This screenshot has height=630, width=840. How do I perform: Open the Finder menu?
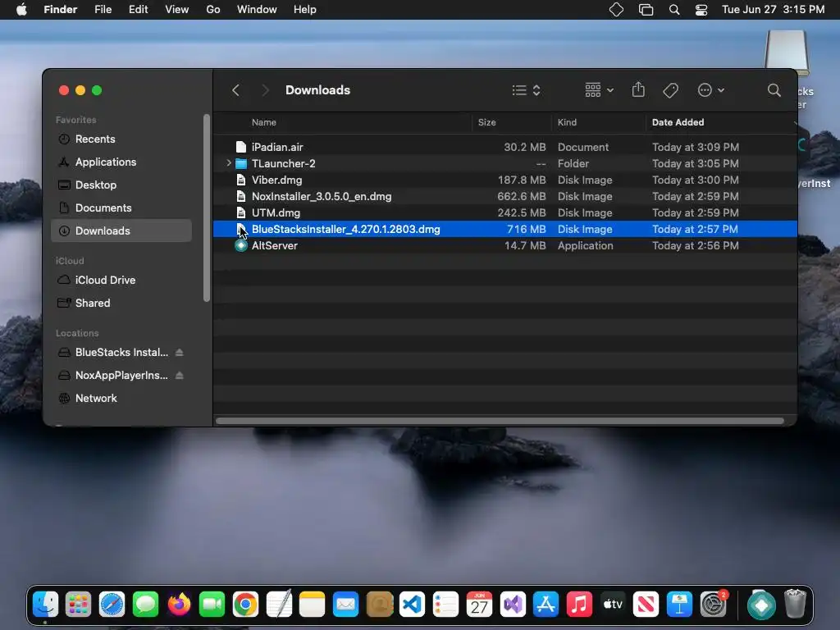61,10
